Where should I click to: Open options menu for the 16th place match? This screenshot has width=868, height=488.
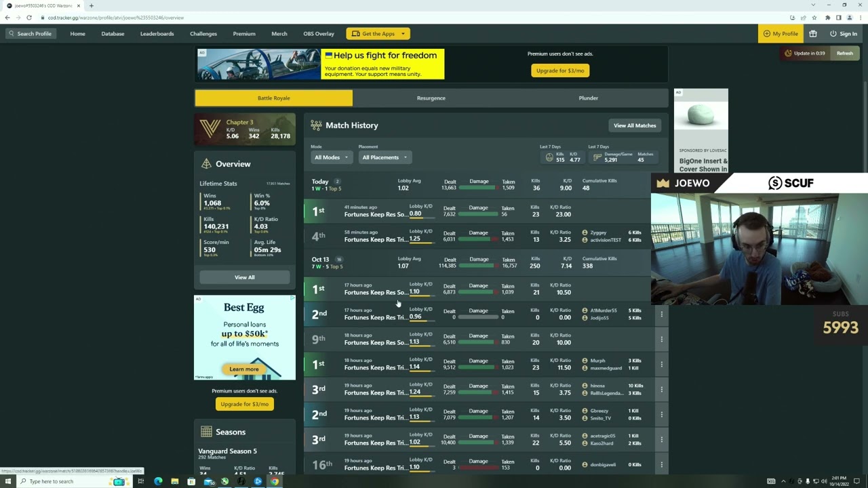[661, 464]
